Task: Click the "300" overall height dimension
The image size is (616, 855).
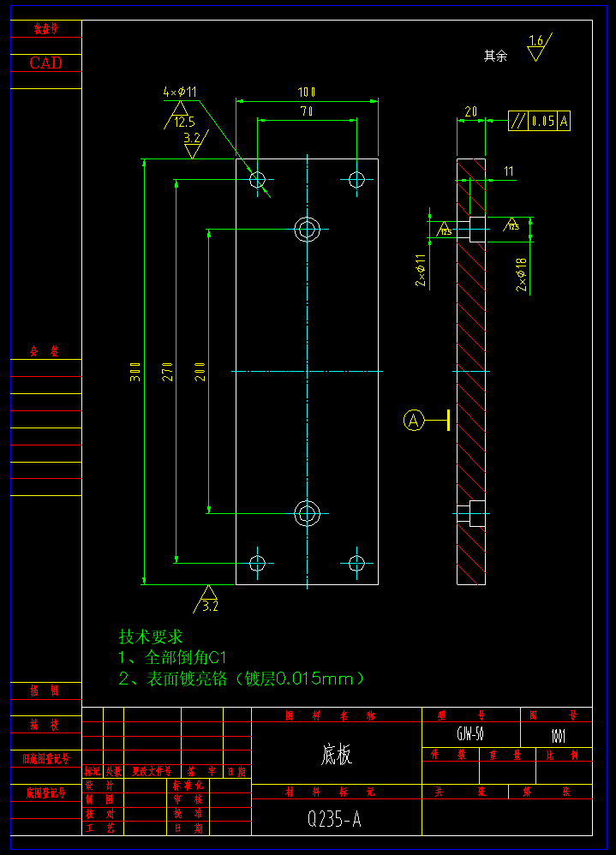Action: pyautogui.click(x=135, y=371)
